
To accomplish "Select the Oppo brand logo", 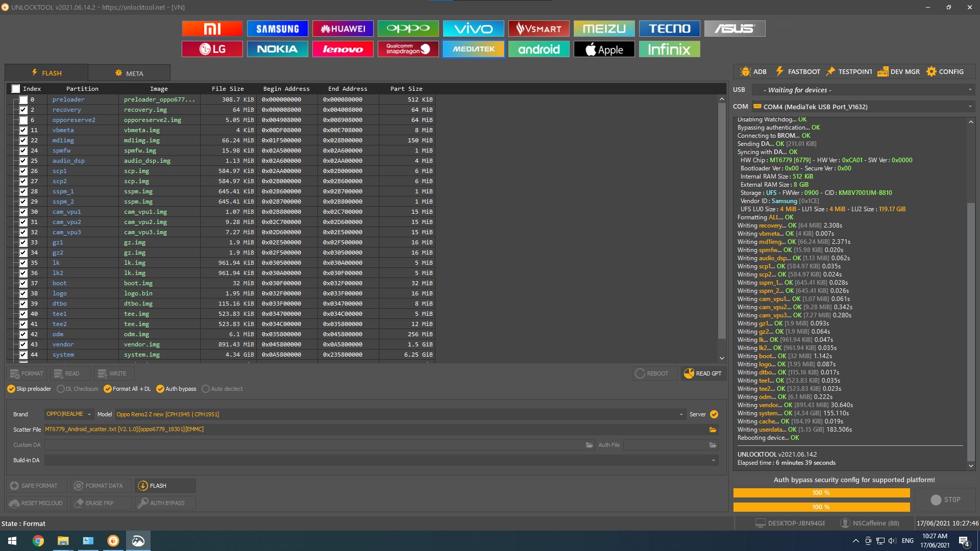I will [408, 29].
